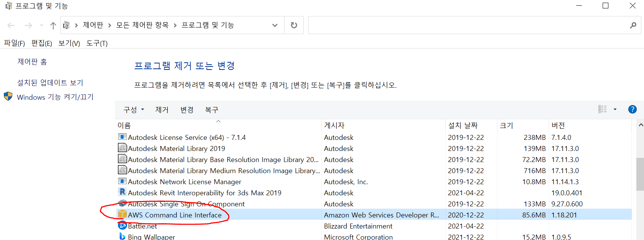Open the recent locations dropdown arrow
The width and height of the screenshot is (644, 240).
tap(41, 26)
